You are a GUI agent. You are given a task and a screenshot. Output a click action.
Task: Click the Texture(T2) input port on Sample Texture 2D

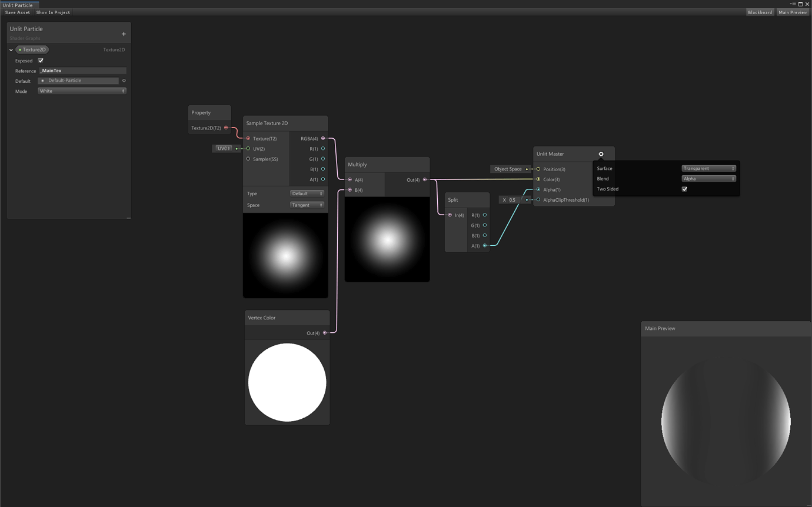tap(248, 138)
